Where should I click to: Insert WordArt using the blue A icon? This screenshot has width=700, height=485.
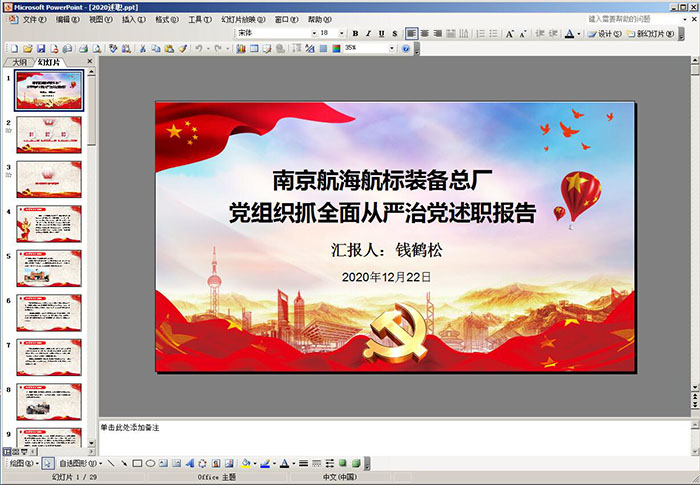pos(190,464)
